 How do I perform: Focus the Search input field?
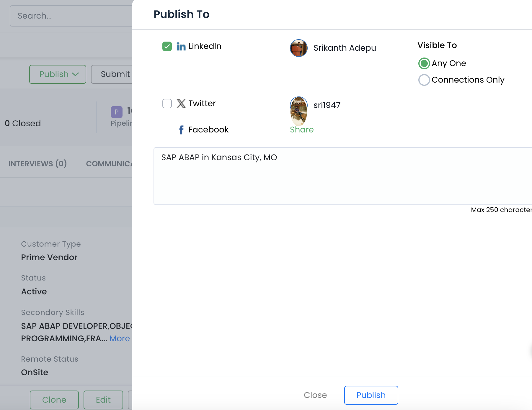[x=71, y=16]
